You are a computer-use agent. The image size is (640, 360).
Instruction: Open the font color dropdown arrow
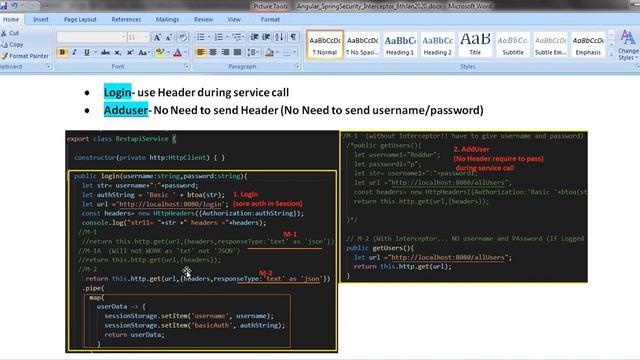point(186,53)
